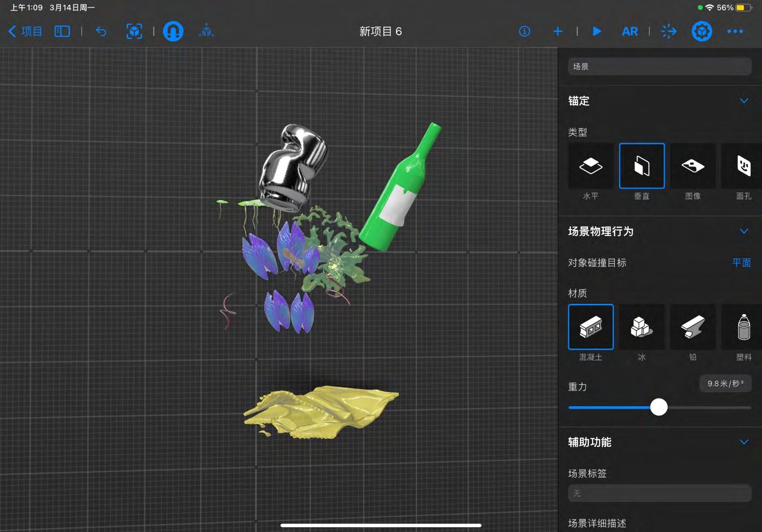Edit the 9.8 米/秒² gravity value
This screenshot has height=532, width=762.
point(725,384)
